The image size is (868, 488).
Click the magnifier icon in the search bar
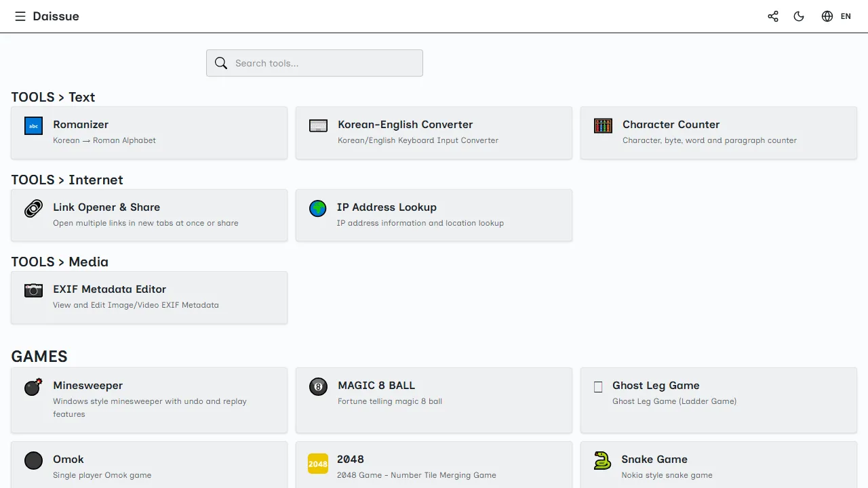click(x=221, y=62)
